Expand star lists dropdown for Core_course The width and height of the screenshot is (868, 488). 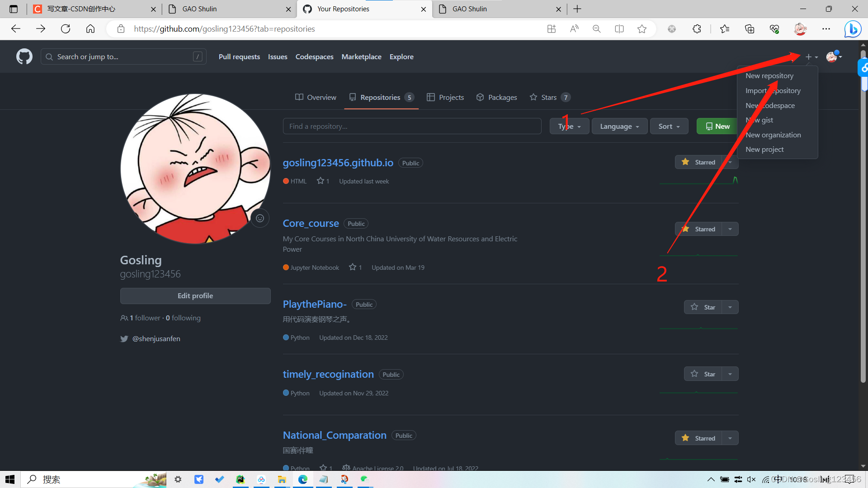(x=730, y=229)
